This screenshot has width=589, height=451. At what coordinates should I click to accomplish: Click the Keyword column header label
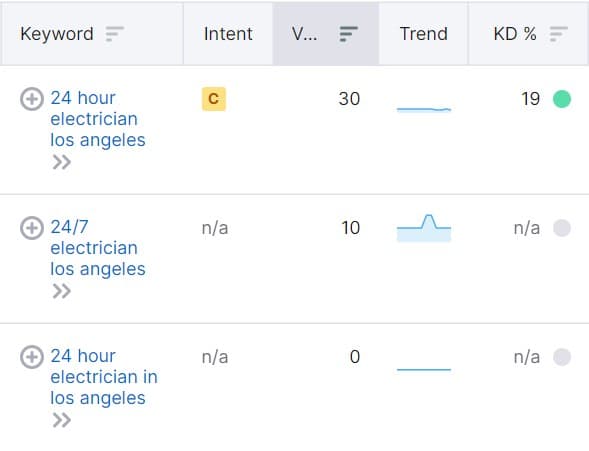point(57,34)
